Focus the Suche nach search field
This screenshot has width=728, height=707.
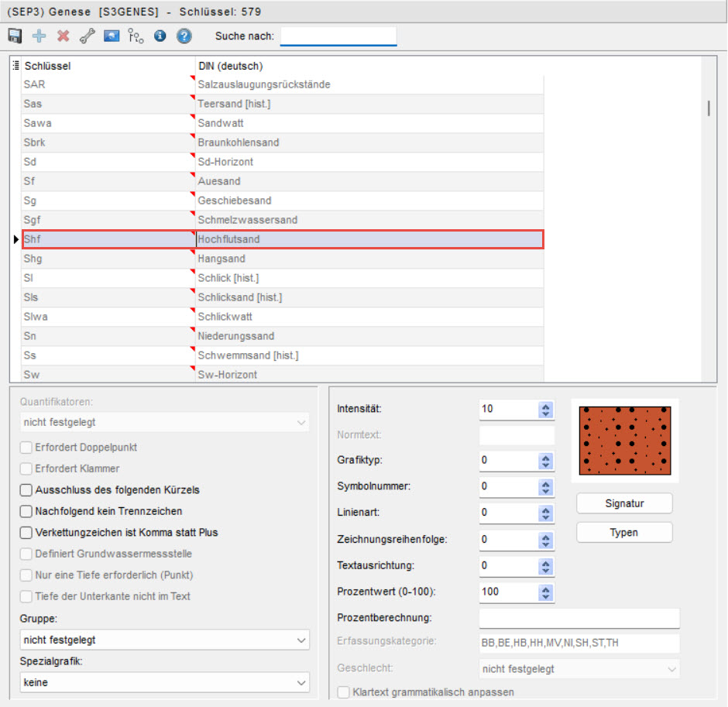point(338,36)
